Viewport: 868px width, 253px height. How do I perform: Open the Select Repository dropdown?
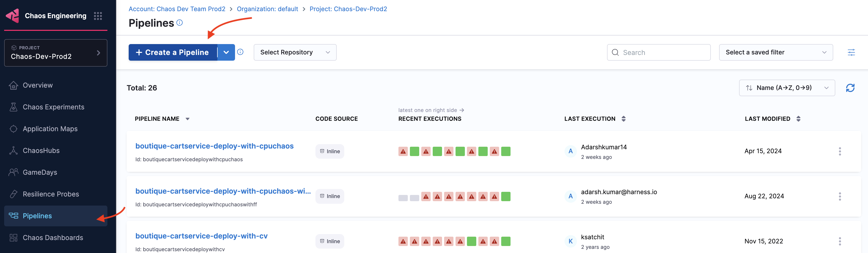294,52
